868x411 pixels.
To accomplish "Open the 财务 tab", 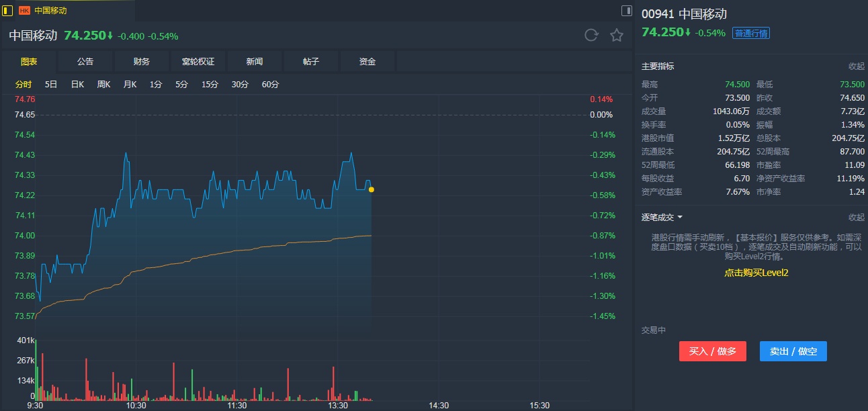I will tap(142, 62).
